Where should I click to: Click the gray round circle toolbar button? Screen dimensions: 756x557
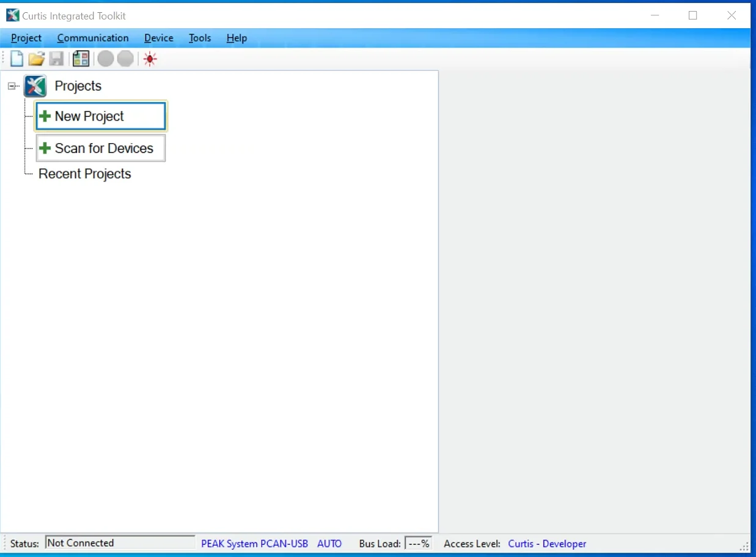coord(106,59)
